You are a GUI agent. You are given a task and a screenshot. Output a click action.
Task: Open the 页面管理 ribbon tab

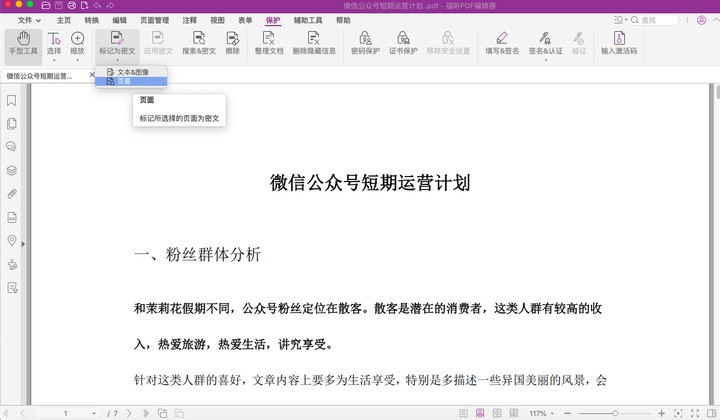pyautogui.click(x=154, y=20)
